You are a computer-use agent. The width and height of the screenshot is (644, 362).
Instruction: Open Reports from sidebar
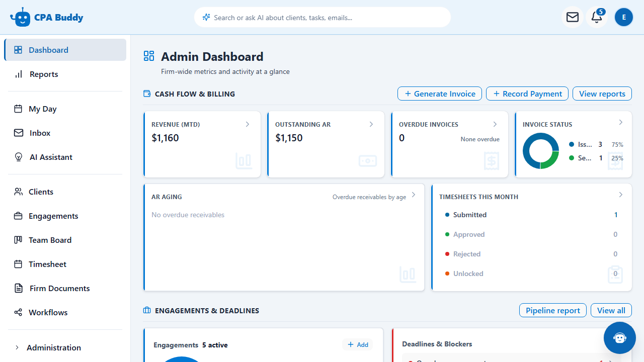point(65,74)
